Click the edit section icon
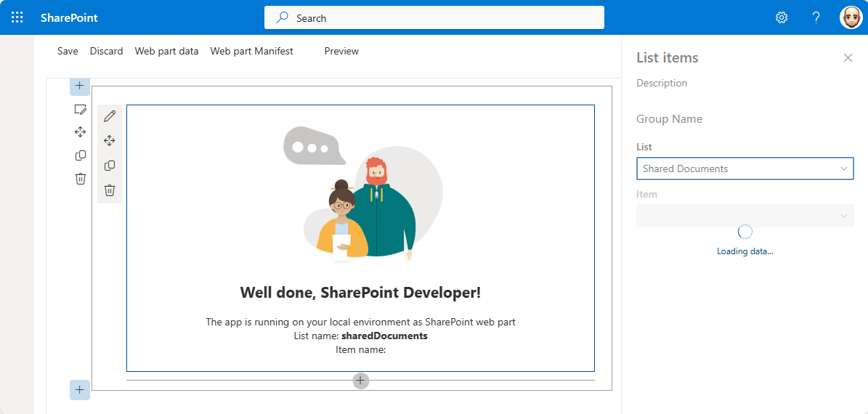The width and height of the screenshot is (868, 414). [81, 109]
